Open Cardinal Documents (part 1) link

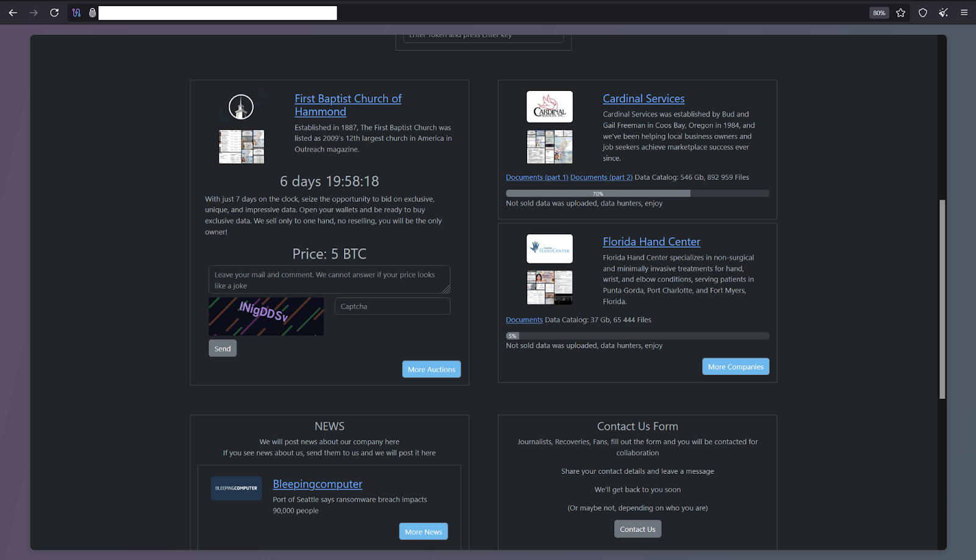[537, 178]
